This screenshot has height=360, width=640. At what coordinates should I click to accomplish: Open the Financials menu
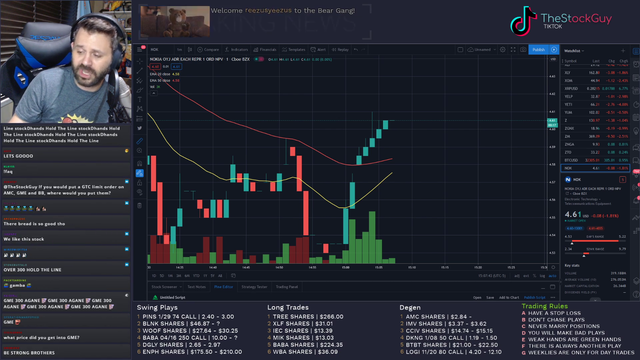click(264, 49)
